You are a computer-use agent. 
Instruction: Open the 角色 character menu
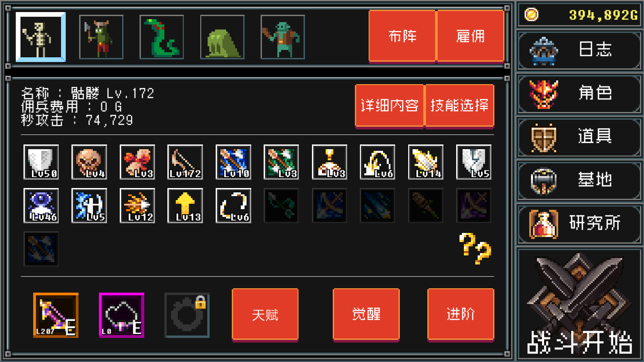pyautogui.click(x=579, y=94)
